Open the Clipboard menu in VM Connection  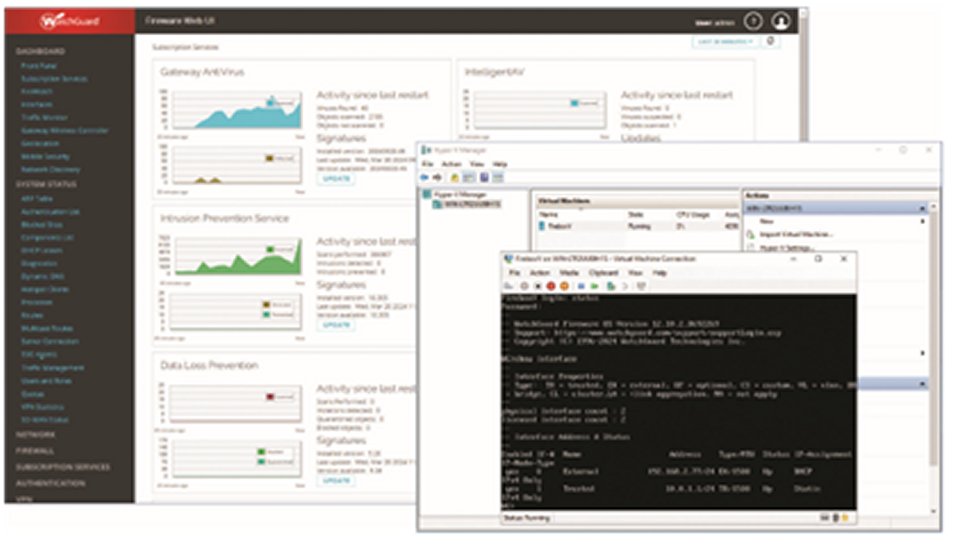pyautogui.click(x=603, y=273)
